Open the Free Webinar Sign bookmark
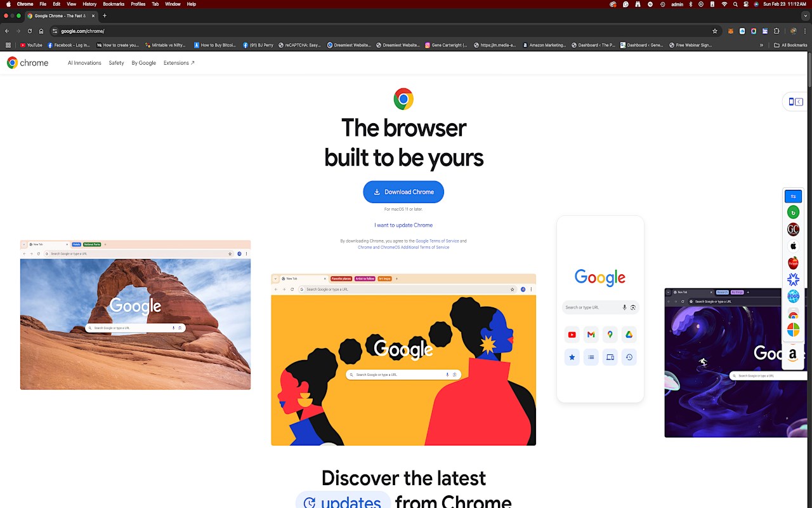 point(691,45)
